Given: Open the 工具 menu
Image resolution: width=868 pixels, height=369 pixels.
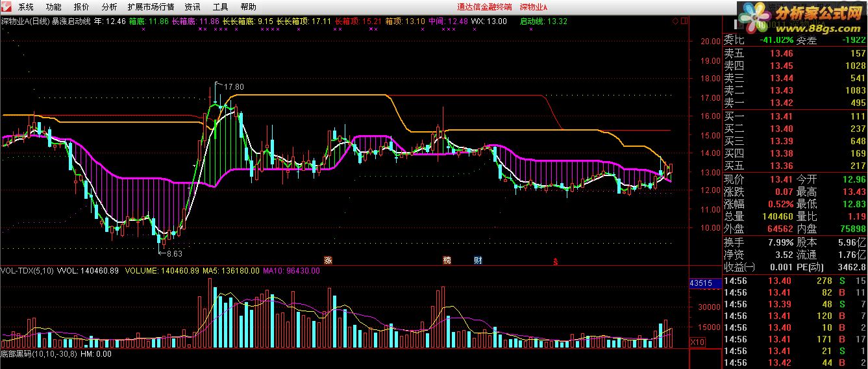Looking at the screenshot, I should point(220,7).
